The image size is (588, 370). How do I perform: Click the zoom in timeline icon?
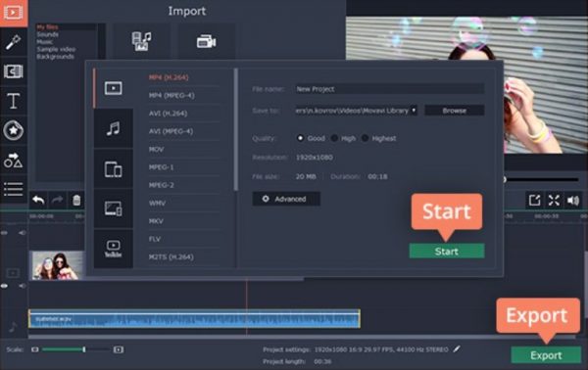pos(119,349)
